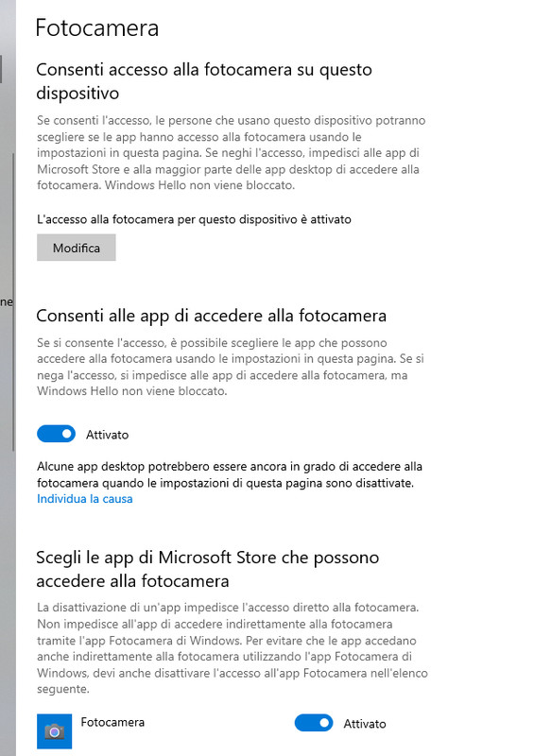Click the truncated sidebar item ending in ne

[7, 302]
